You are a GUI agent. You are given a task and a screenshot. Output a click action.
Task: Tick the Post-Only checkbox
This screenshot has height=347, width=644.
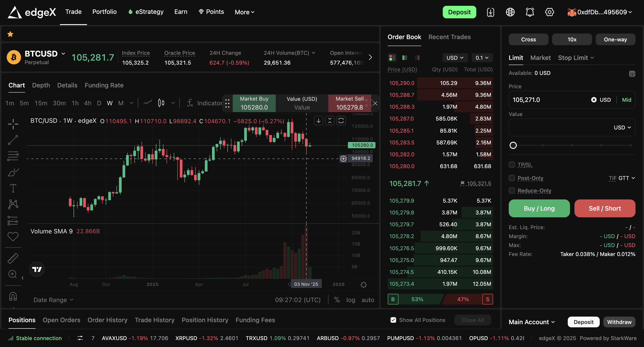coord(512,178)
